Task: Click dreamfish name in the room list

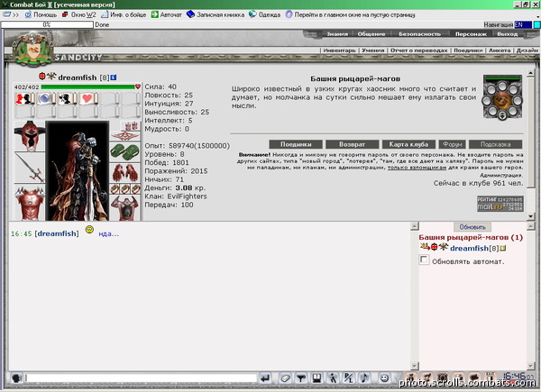Action: coord(469,248)
